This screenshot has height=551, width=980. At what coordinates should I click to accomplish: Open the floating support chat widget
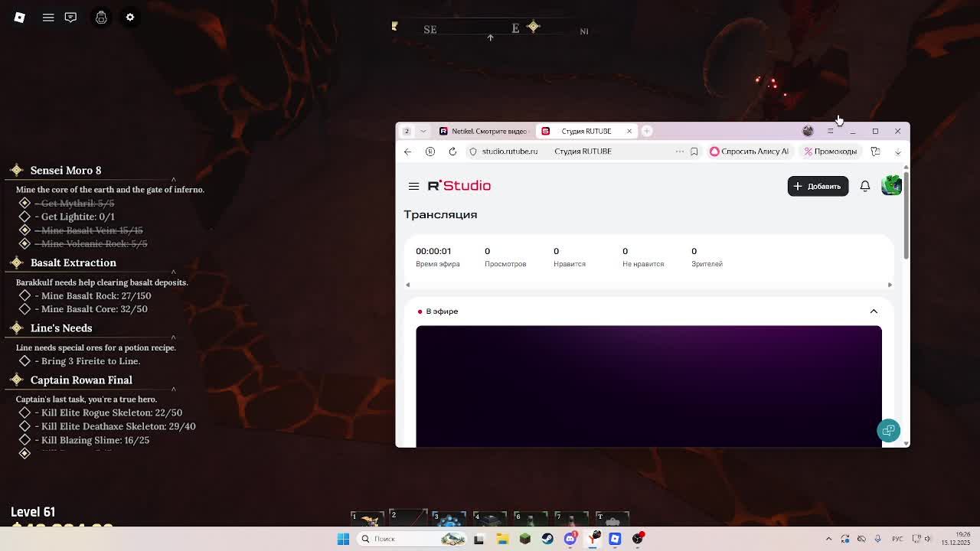click(x=889, y=430)
